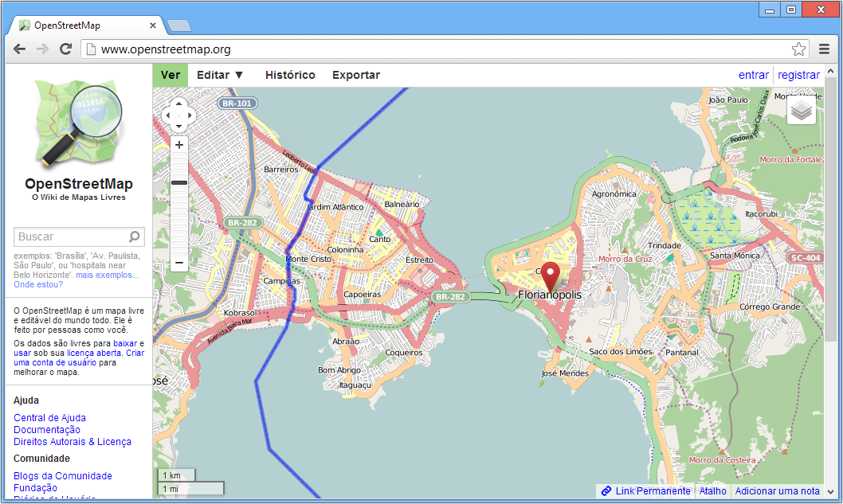Click the entrar login link
The width and height of the screenshot is (843, 504).
point(754,75)
